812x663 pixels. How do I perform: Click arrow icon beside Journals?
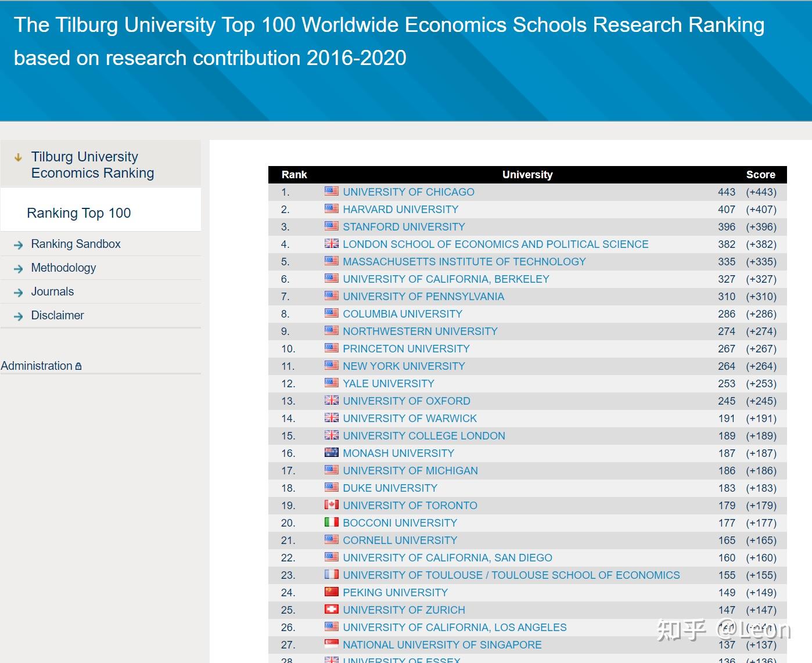point(19,293)
